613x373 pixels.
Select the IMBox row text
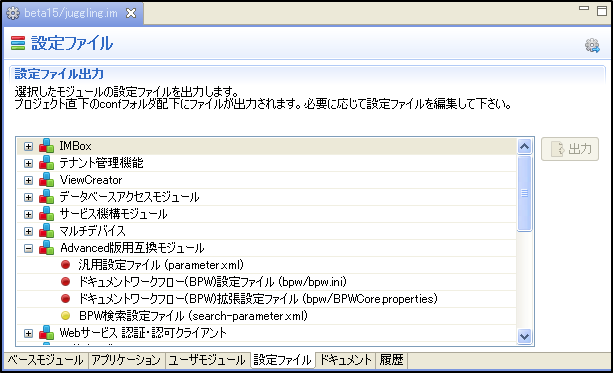point(75,146)
